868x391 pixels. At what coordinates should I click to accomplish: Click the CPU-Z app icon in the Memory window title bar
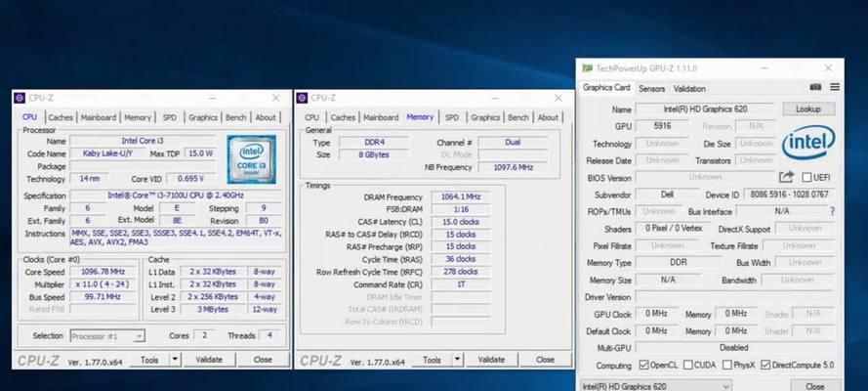click(302, 98)
